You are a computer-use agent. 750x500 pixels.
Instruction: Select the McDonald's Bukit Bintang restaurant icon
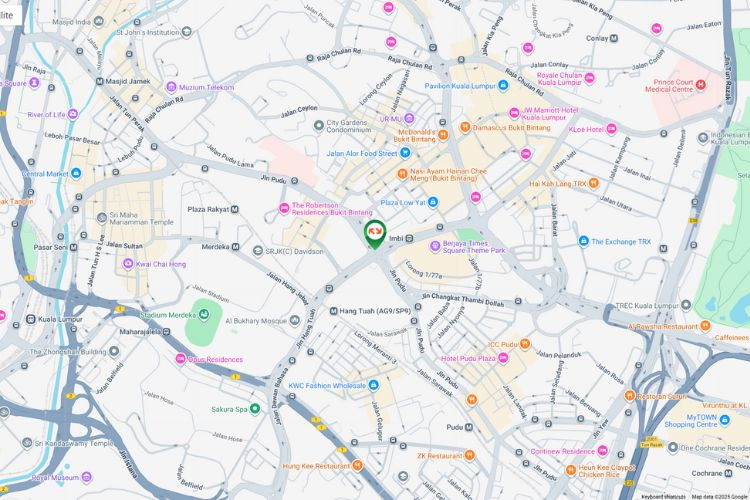click(x=443, y=134)
